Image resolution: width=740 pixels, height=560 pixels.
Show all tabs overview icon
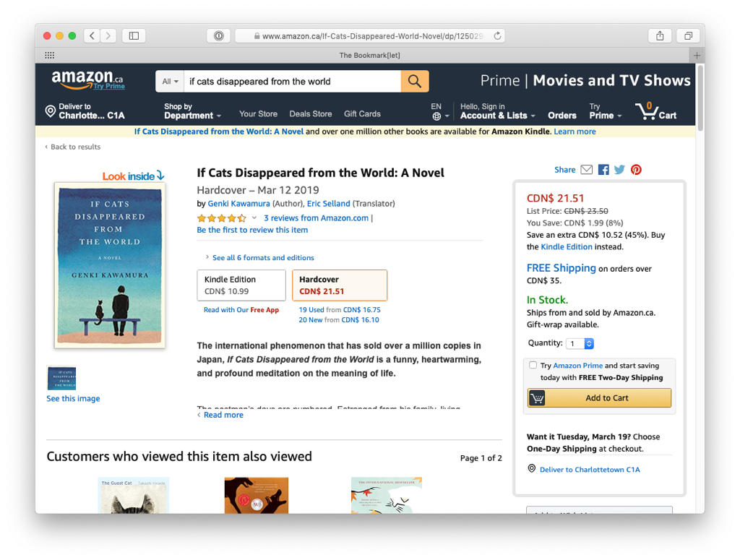click(689, 36)
